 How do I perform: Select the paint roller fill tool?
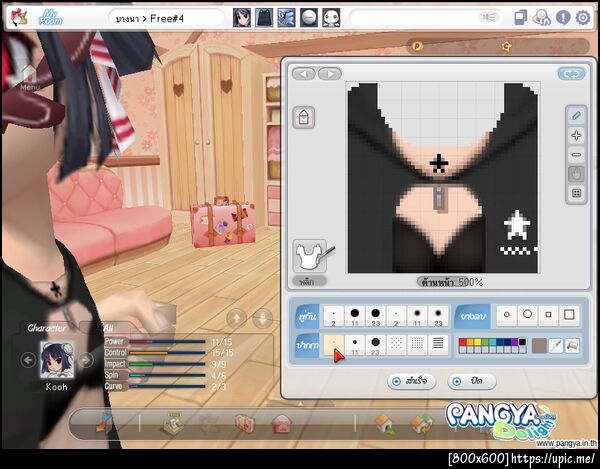[x=572, y=345]
